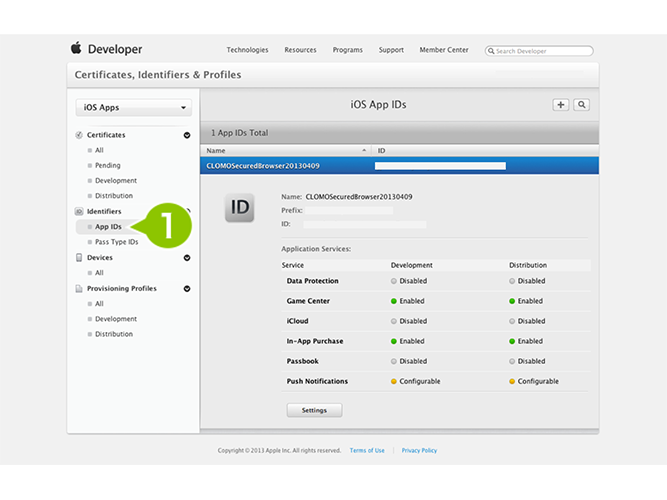The image size is (667, 500).
Task: Select Distribution under Certificates
Action: coord(114,196)
